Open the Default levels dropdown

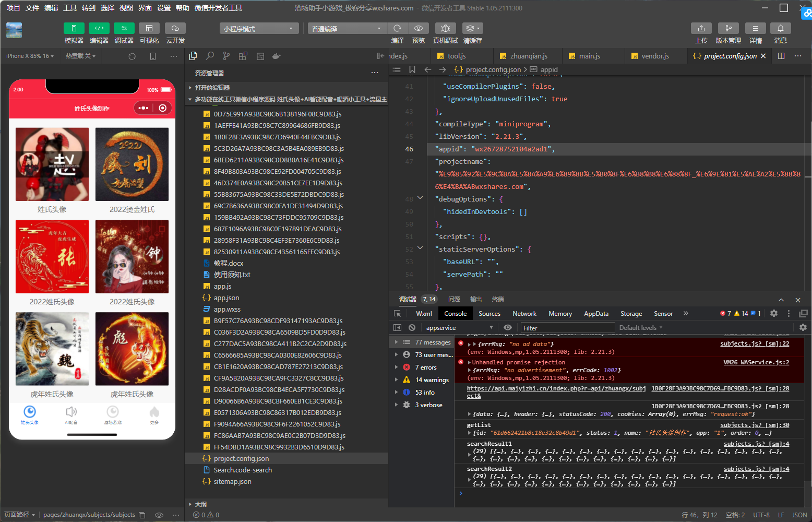(640, 328)
